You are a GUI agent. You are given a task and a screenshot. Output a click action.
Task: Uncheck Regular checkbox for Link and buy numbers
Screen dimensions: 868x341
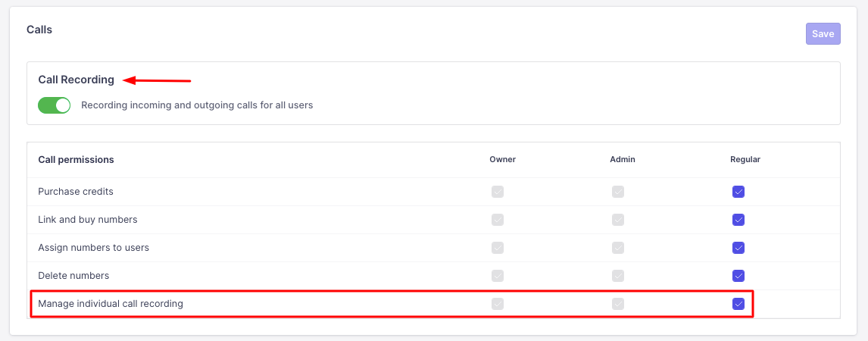coord(738,220)
